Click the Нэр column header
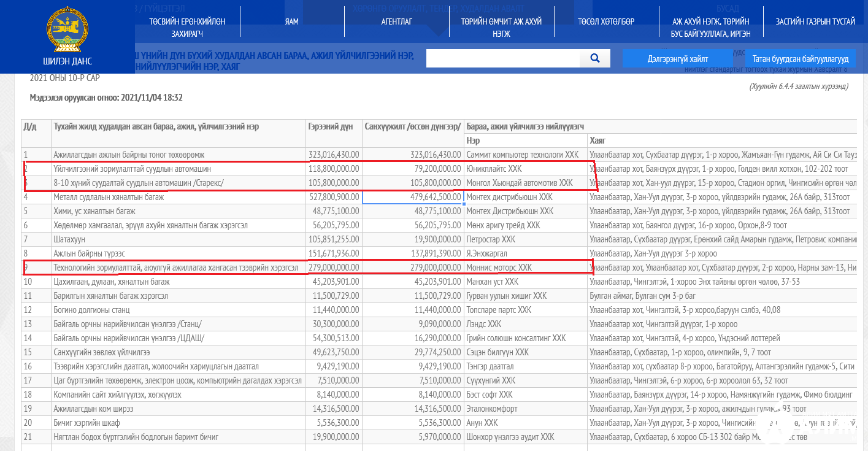The height and width of the screenshot is (451, 868). pyautogui.click(x=525, y=141)
